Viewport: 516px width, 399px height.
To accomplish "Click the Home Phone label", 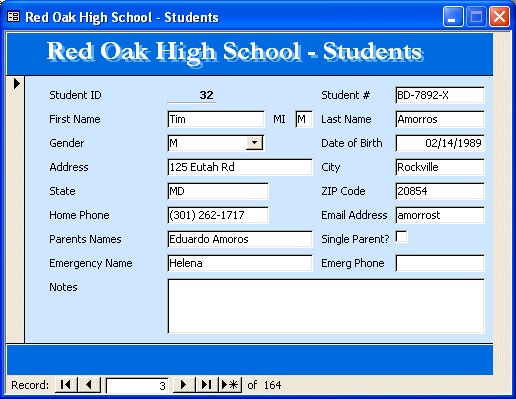I will click(x=79, y=215).
